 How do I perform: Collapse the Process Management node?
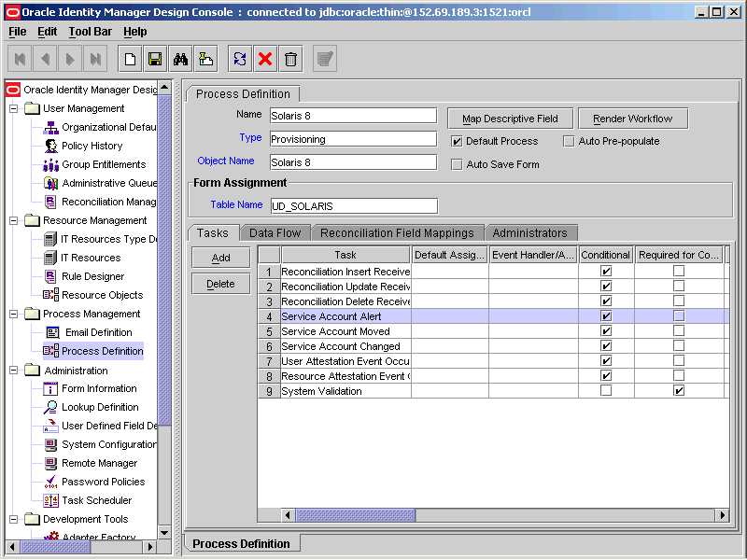(13, 314)
